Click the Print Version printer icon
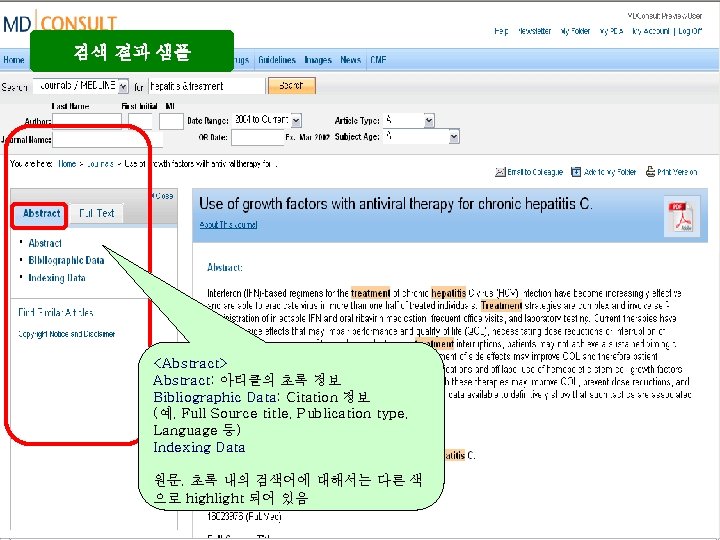Image resolution: width=720 pixels, height=540 pixels. [x=650, y=172]
